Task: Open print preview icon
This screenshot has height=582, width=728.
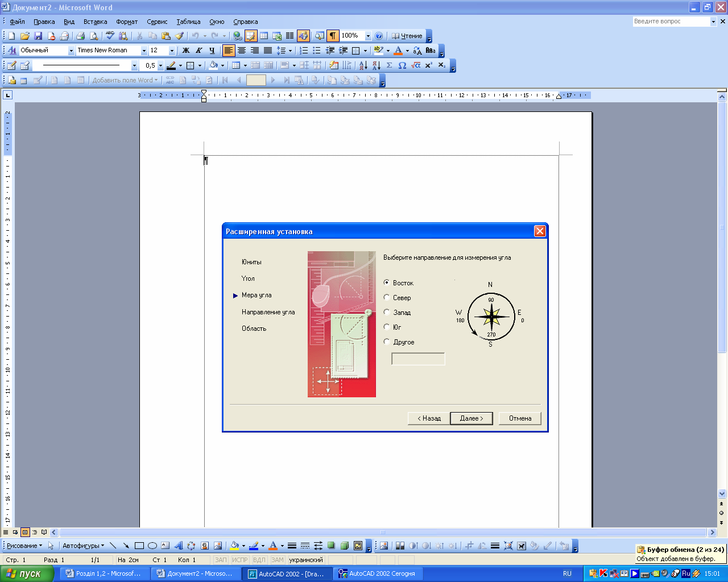Action: [x=93, y=36]
